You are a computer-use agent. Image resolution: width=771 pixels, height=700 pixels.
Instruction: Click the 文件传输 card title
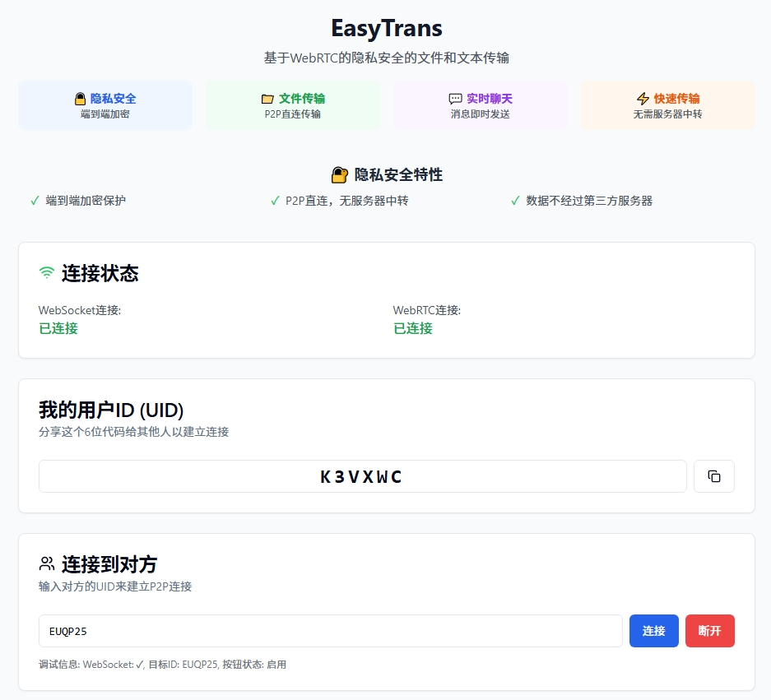coord(302,99)
